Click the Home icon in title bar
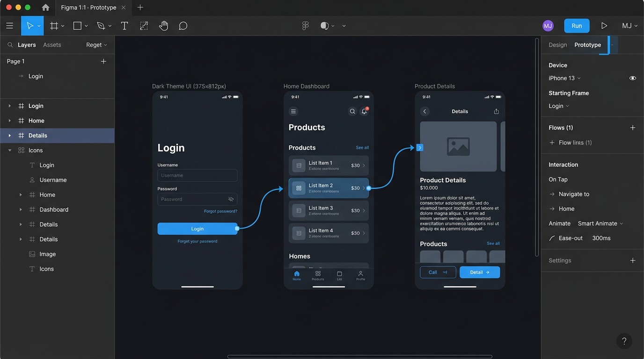 pyautogui.click(x=45, y=7)
